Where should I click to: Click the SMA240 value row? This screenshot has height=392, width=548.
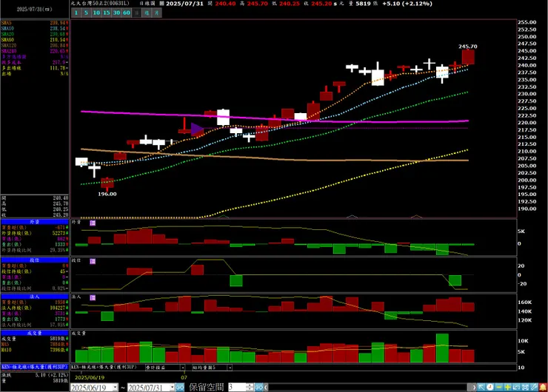[x=35, y=51]
